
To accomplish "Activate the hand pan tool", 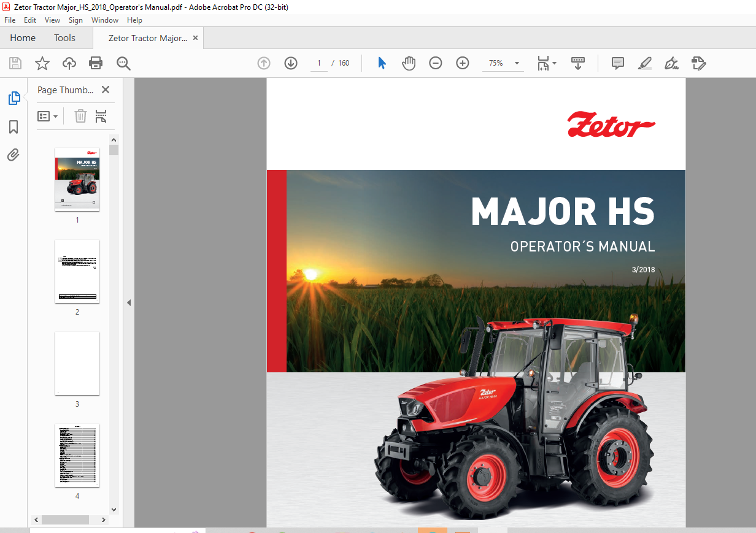I will tap(409, 63).
